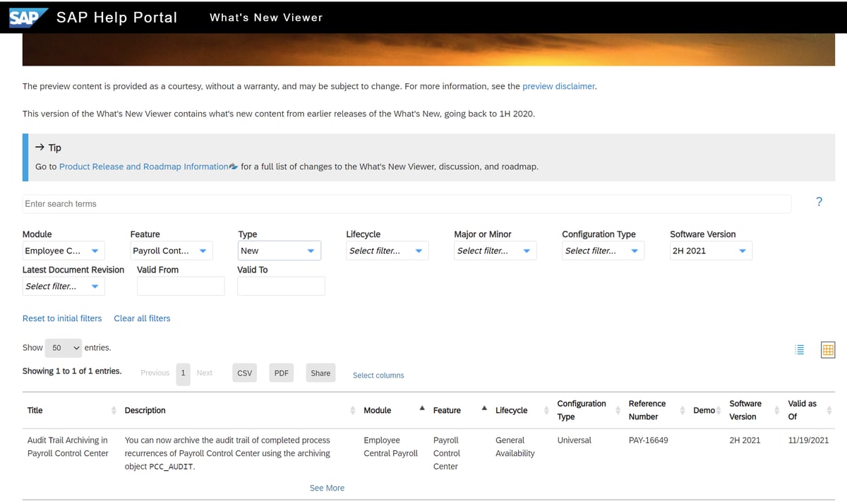847x504 pixels.
Task: Export the results as CSV
Action: tap(244, 373)
